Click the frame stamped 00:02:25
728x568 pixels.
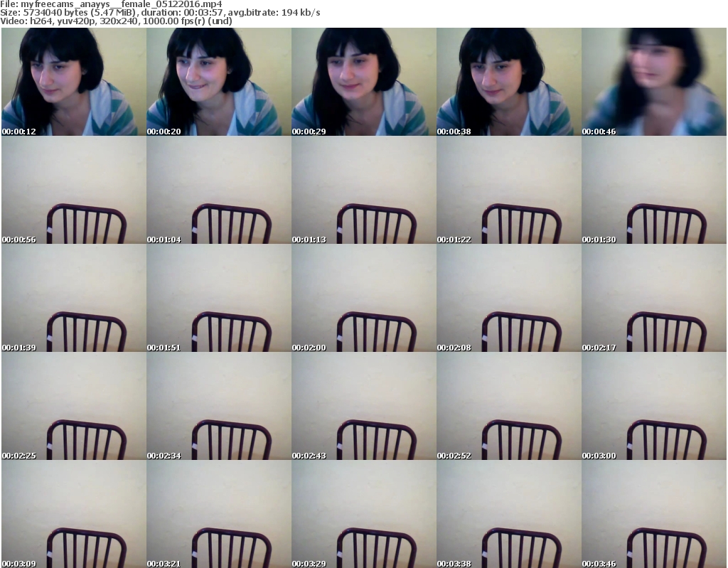pos(73,406)
